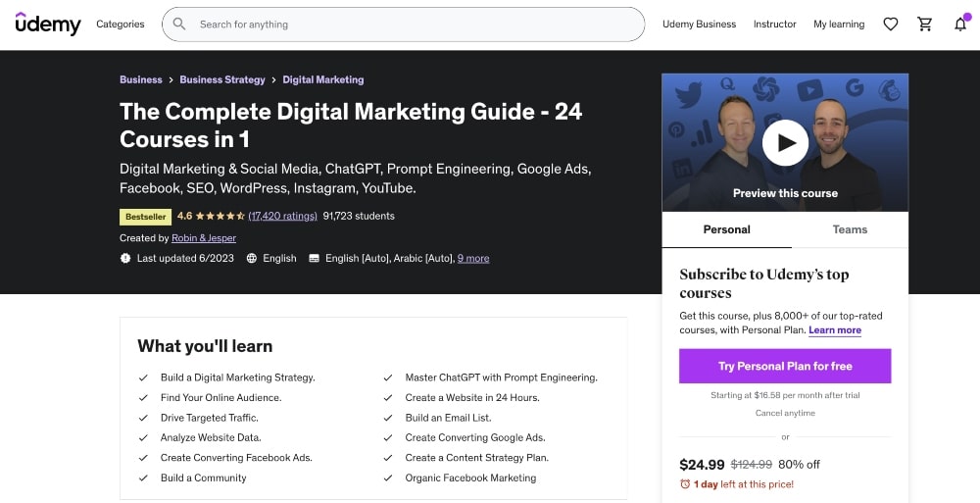
Task: Open Udemy Business from header
Action: [699, 25]
